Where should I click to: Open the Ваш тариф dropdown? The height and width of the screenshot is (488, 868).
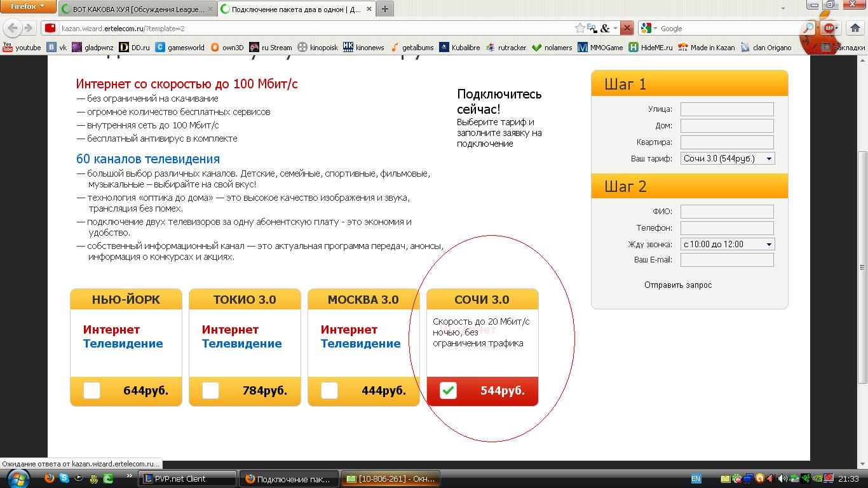coord(727,159)
